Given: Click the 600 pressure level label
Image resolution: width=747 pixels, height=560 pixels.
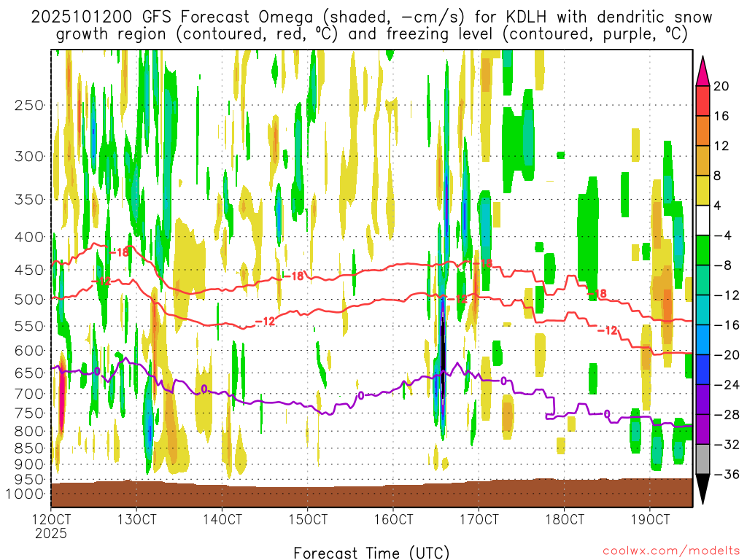Looking at the screenshot, I should pyautogui.click(x=29, y=351).
